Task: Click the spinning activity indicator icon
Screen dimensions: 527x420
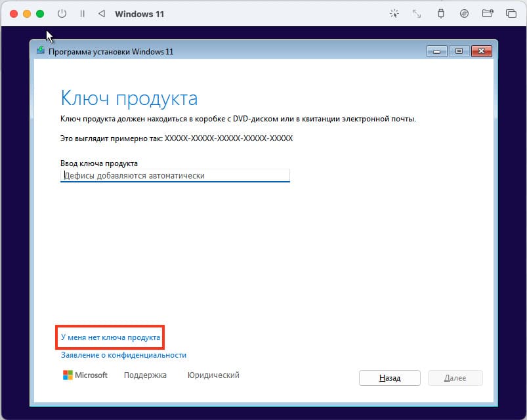Action: (394, 14)
